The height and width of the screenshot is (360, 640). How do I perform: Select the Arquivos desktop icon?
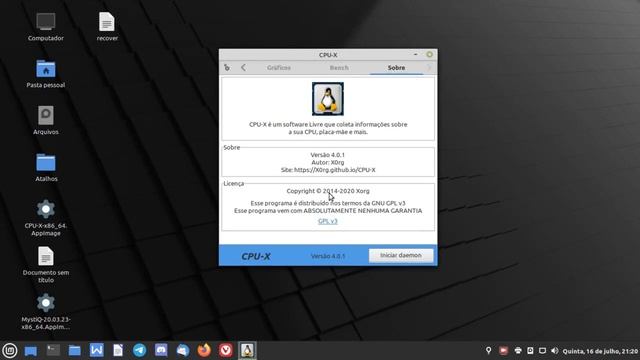point(46,120)
